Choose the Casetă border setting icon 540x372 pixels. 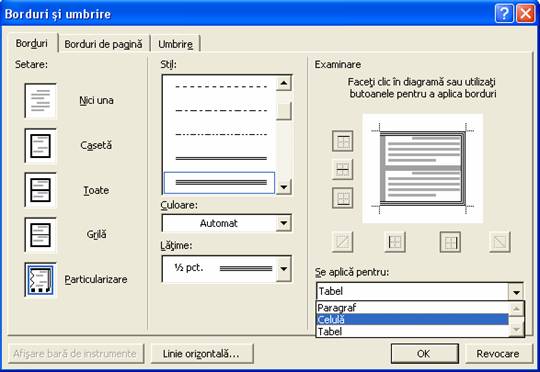coord(40,146)
